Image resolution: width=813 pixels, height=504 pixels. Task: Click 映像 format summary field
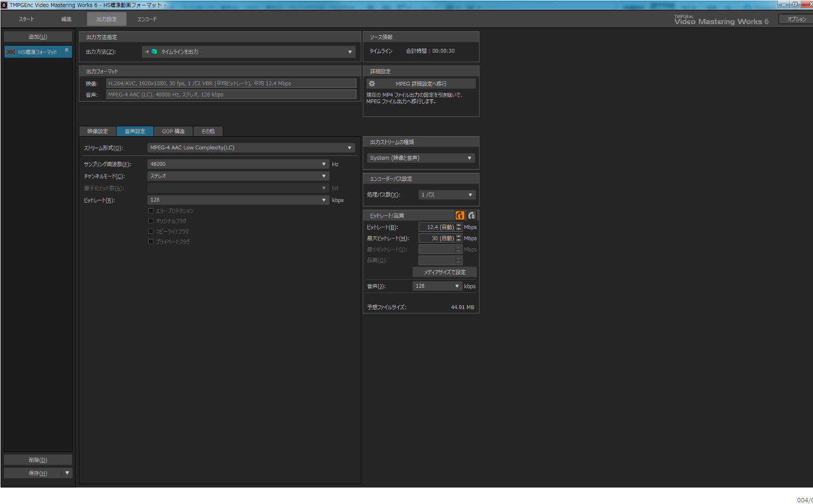(231, 83)
